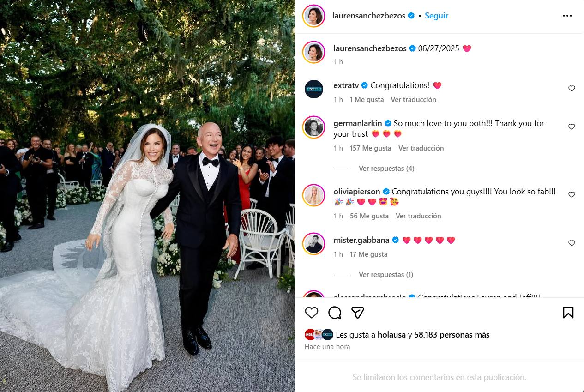The width and height of the screenshot is (584, 392).
Task: Expand 'Ver respuestas (4)' replies
Action: (386, 169)
